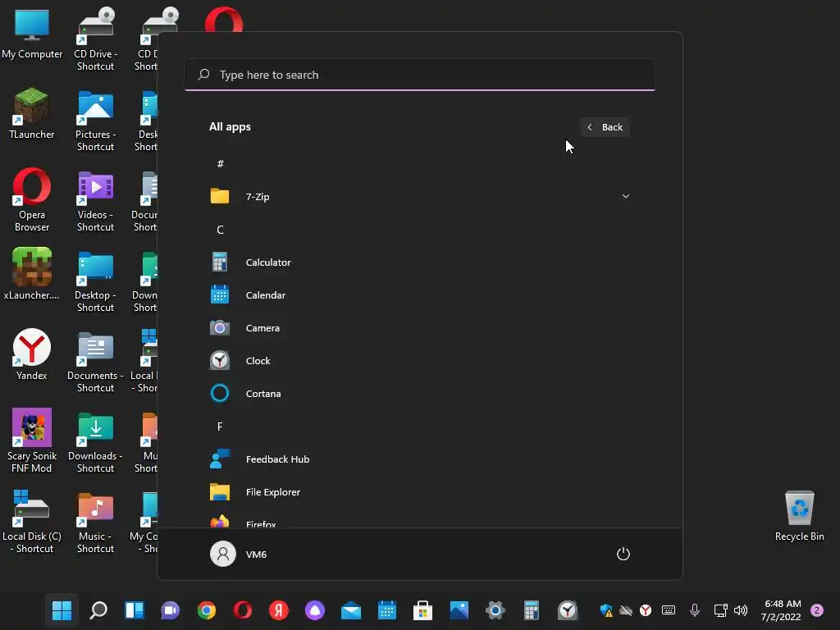
Task: Open notification badge showing 2
Action: (x=817, y=610)
